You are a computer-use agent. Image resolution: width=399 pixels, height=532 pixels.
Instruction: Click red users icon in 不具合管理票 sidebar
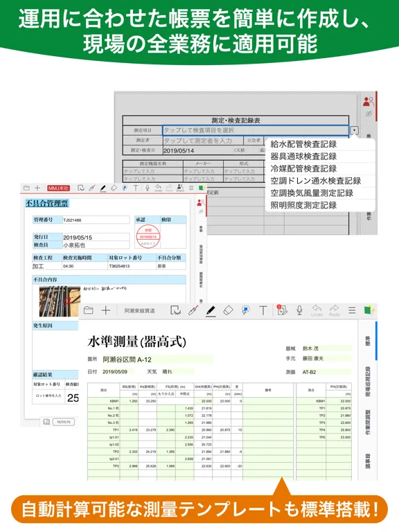pyautogui.click(x=200, y=203)
